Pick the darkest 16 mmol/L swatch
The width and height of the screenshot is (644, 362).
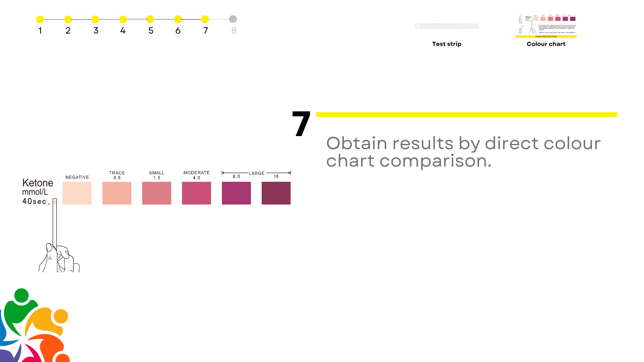pos(276,193)
